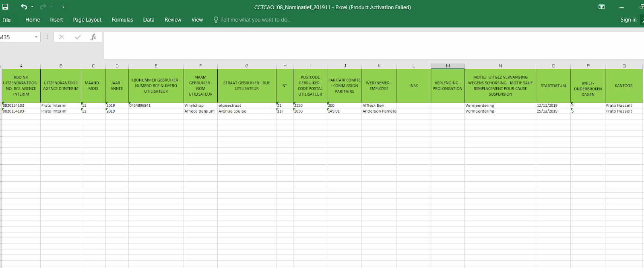
Task: Open the Review tab
Action: pos(173,20)
